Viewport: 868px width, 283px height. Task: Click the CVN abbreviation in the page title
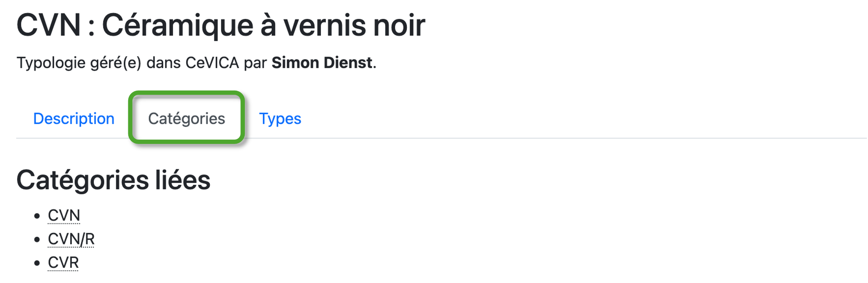click(x=49, y=26)
